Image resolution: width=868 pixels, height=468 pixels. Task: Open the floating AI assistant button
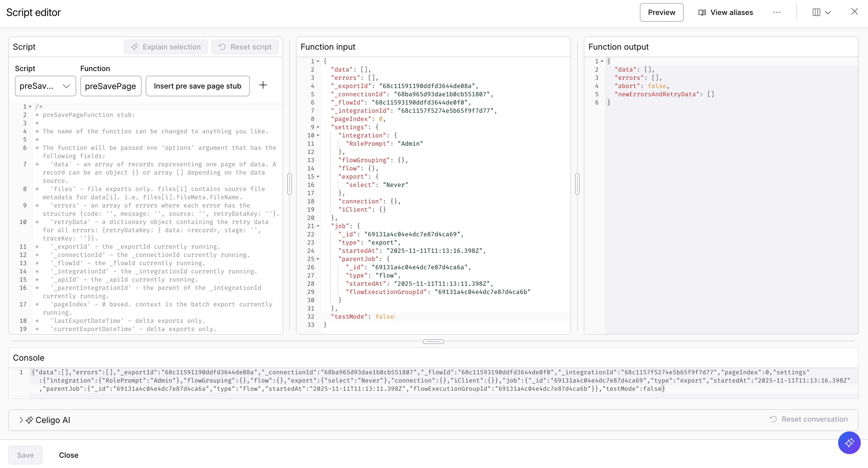tap(849, 443)
